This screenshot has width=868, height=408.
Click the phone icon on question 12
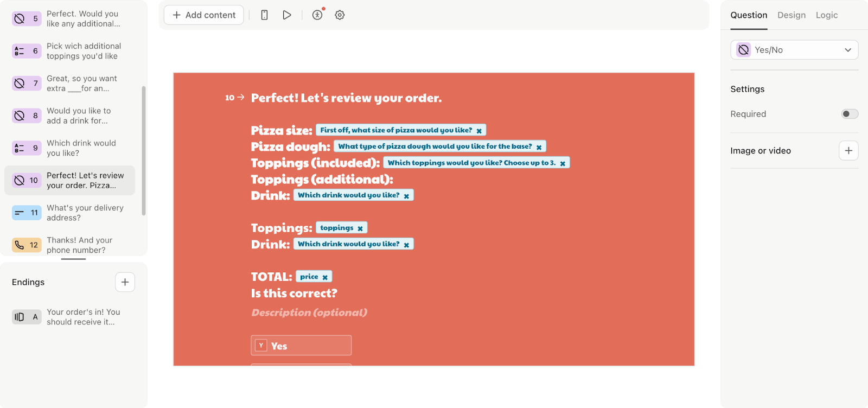20,245
